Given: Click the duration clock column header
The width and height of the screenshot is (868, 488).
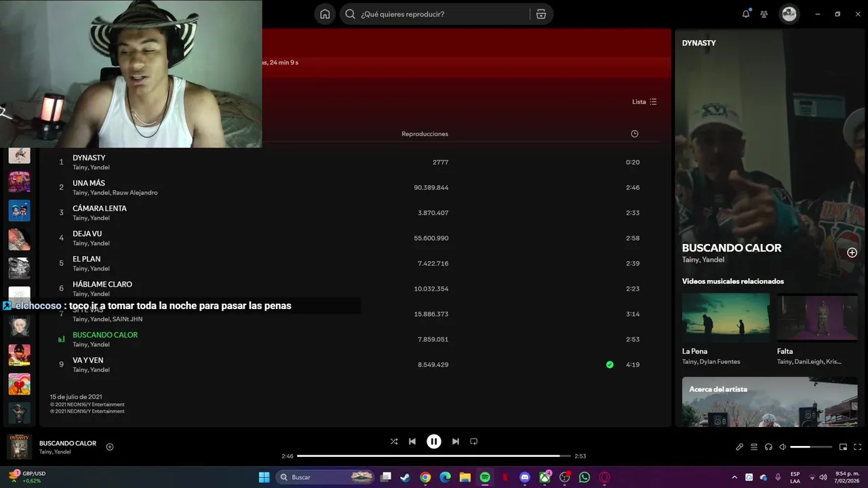Looking at the screenshot, I should pos(635,134).
